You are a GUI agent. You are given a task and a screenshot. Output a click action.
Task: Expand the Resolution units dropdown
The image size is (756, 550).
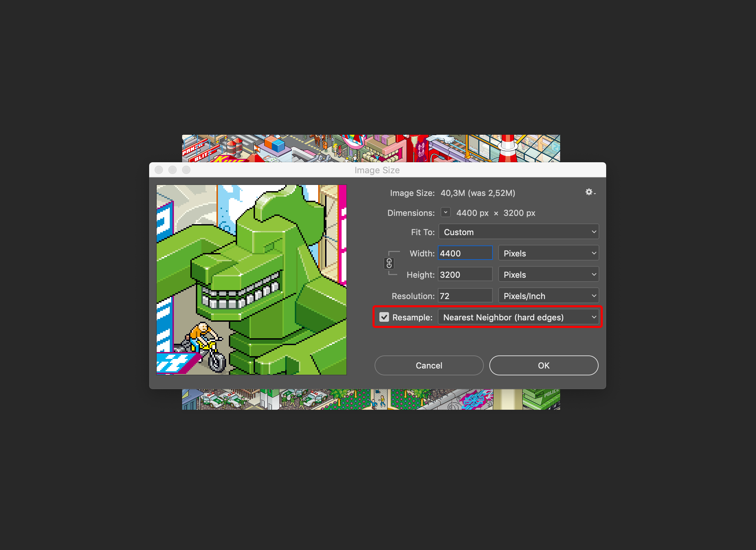[x=549, y=296]
